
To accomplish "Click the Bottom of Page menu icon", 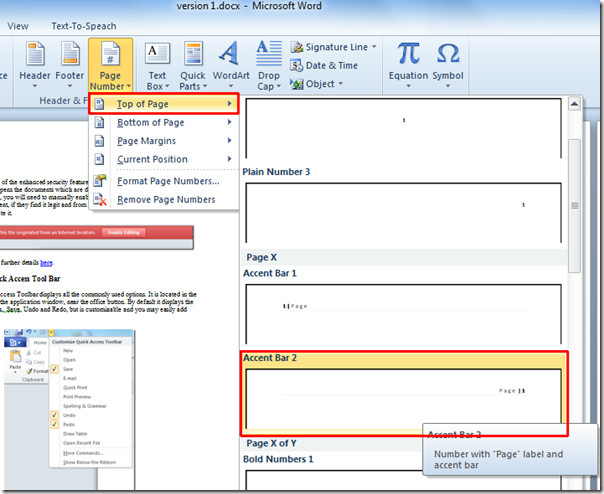I will point(99,123).
